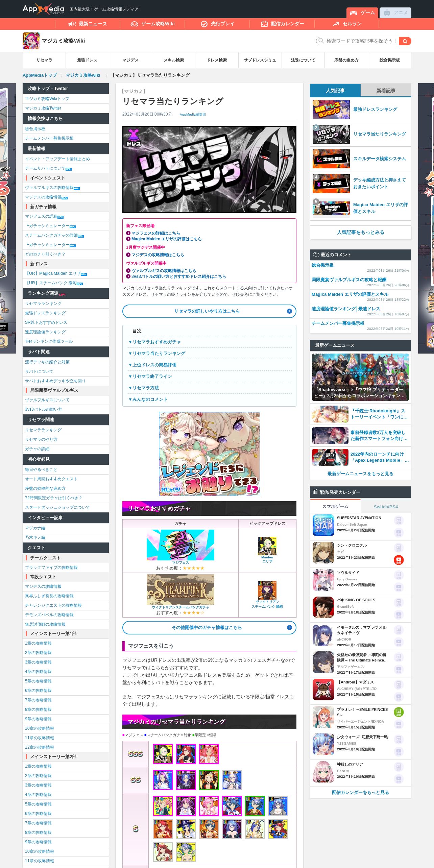The height and width of the screenshot is (868, 434).
Task: Open シン・クロニクル app icon
Action: click(323, 553)
